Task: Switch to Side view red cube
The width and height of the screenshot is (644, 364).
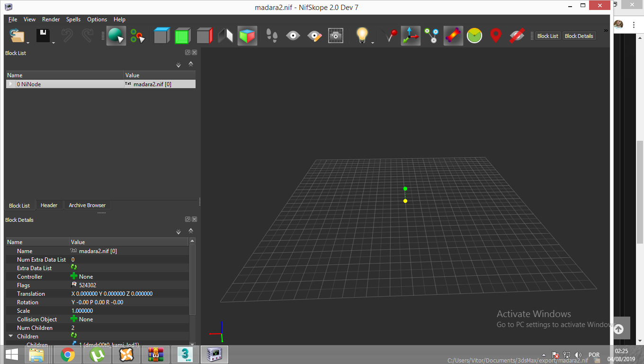Action: [204, 36]
